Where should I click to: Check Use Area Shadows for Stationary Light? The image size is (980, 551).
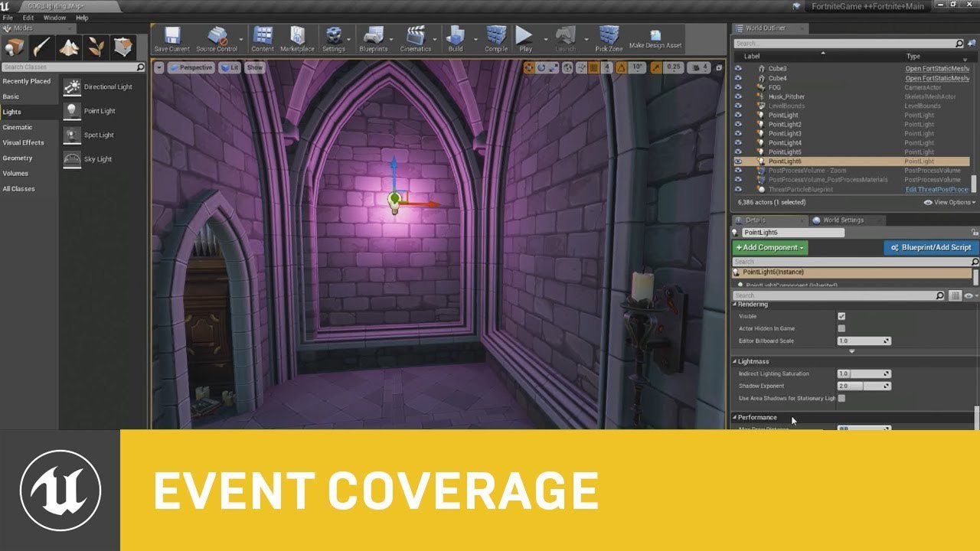point(841,398)
